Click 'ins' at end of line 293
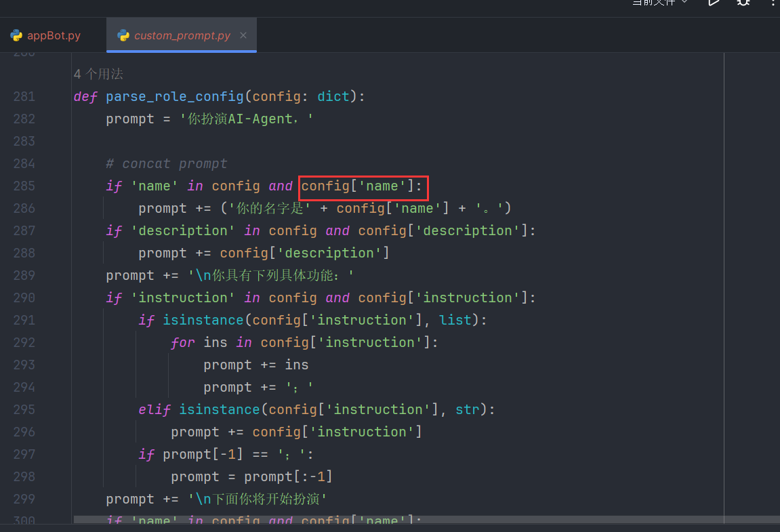The image size is (780, 532). point(296,365)
